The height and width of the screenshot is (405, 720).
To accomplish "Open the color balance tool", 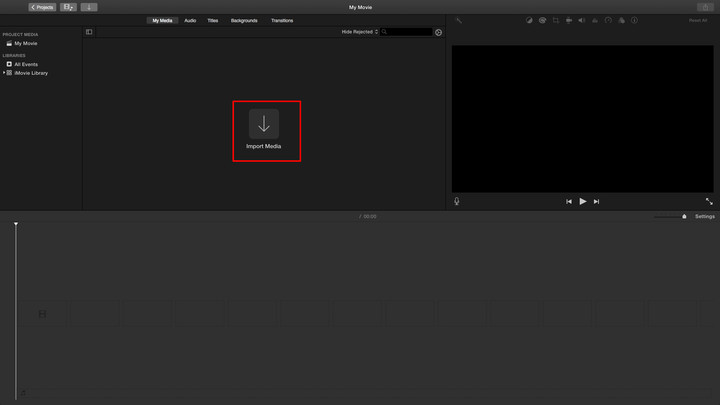I will coord(530,20).
